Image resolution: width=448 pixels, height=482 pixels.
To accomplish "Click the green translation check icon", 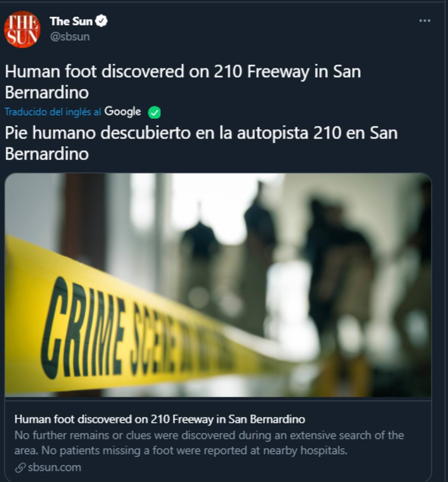I will click(154, 112).
